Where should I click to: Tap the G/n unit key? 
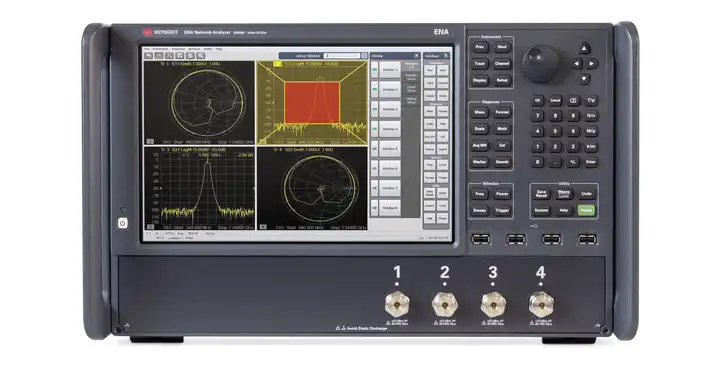(x=591, y=116)
